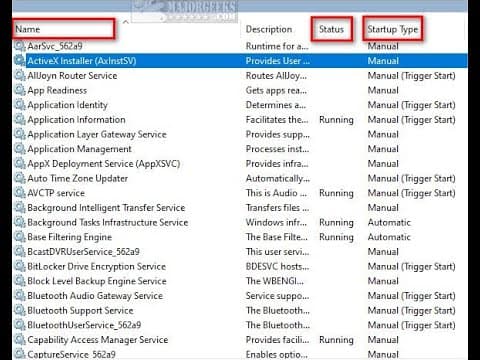Select Background Tasks Infrastructure Service

(x=108, y=222)
